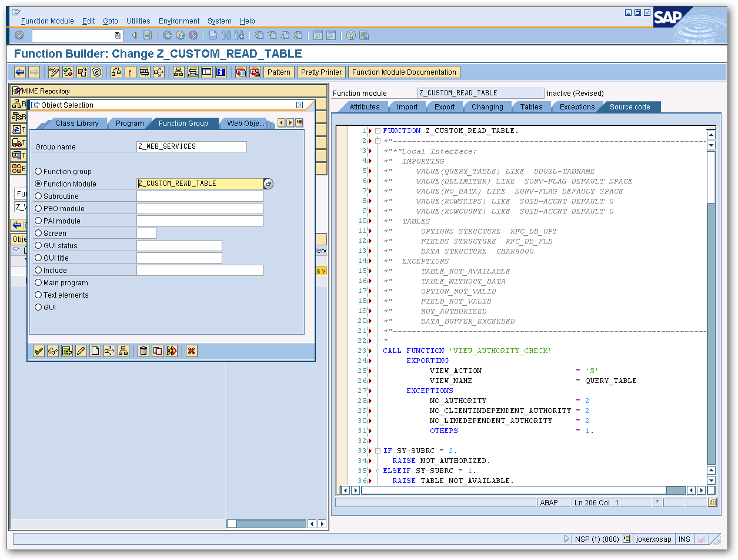Switch to the Class Library tab

click(76, 124)
